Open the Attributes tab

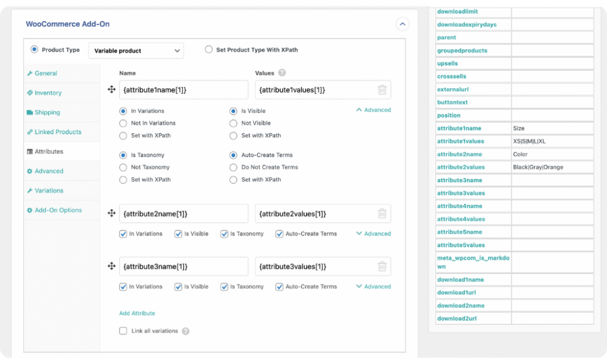pyautogui.click(x=49, y=151)
